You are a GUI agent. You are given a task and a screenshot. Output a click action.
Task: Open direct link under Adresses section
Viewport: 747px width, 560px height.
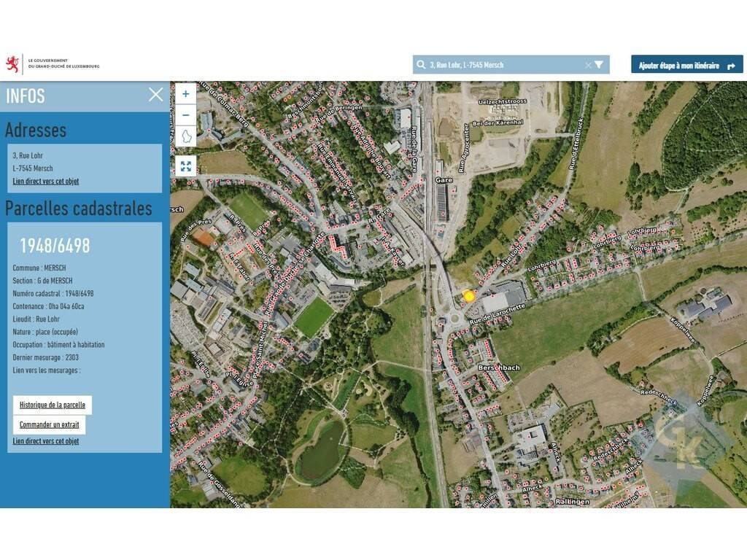45,181
